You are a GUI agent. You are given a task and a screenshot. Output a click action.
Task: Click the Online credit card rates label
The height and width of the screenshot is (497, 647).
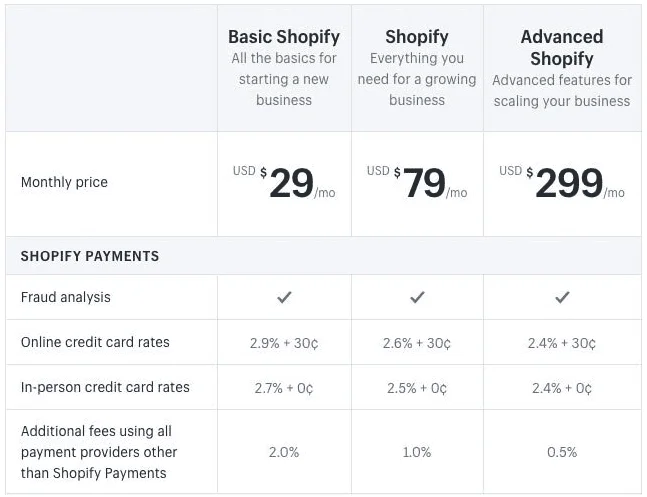pyautogui.click(x=95, y=342)
